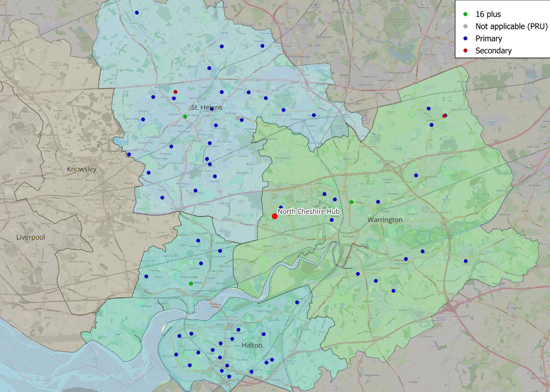
Task: Select the Halton area label
Action: click(252, 345)
